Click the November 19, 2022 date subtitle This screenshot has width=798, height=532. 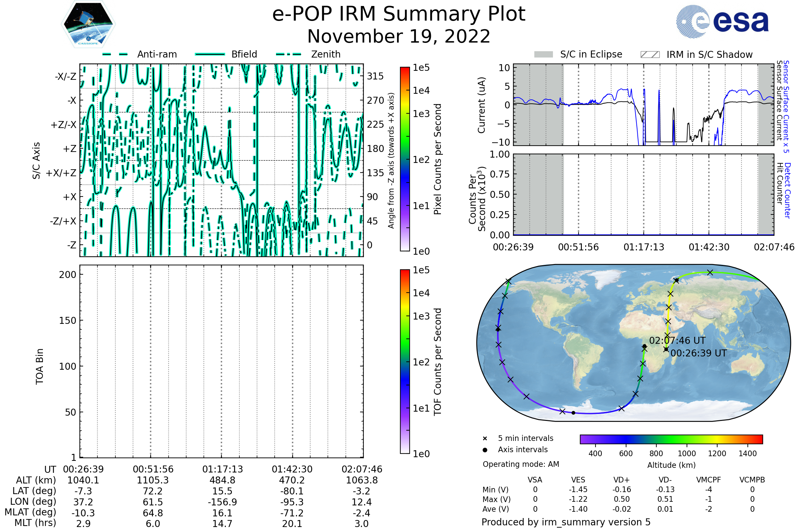click(x=399, y=37)
